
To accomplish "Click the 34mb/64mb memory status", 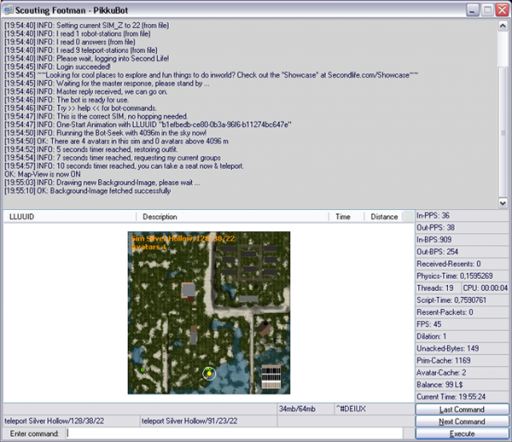I will [x=306, y=409].
